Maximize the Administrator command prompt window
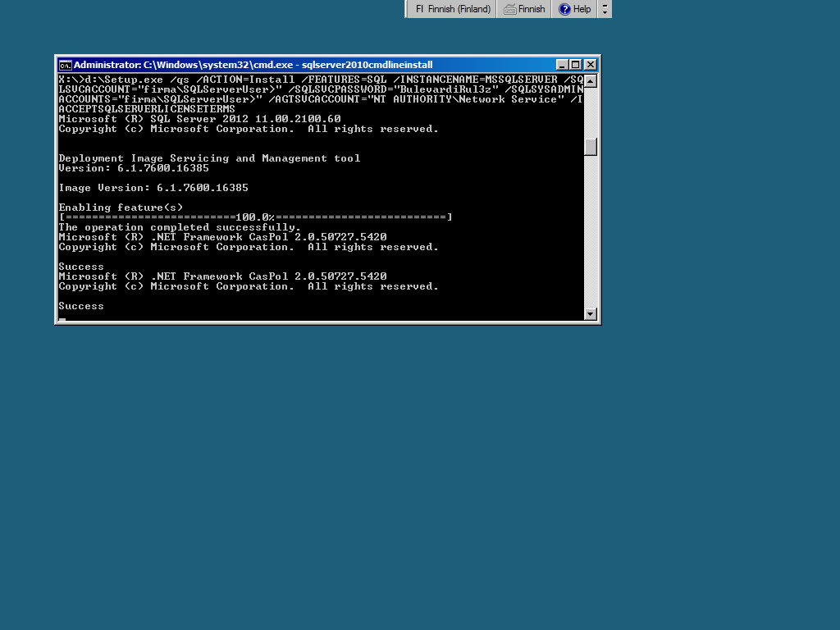This screenshot has width=840, height=630. 576,65
